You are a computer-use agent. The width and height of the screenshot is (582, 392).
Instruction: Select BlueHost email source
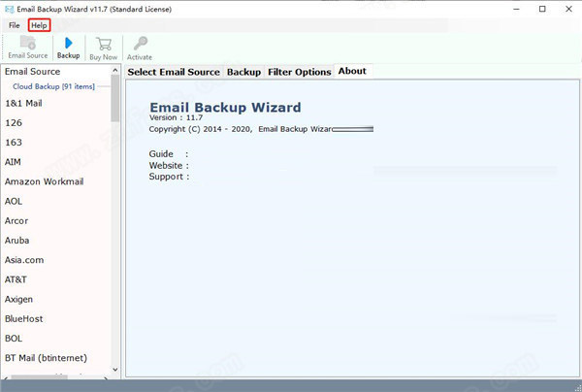[x=23, y=318]
